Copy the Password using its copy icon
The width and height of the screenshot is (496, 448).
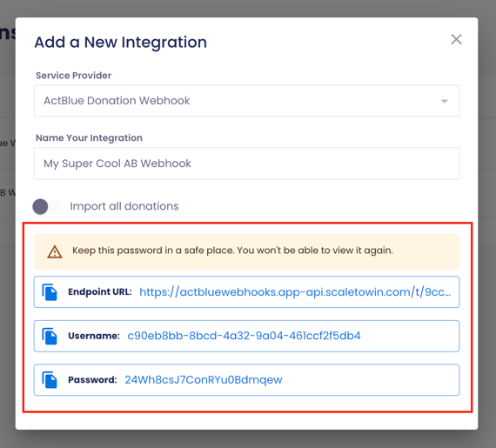coord(50,379)
